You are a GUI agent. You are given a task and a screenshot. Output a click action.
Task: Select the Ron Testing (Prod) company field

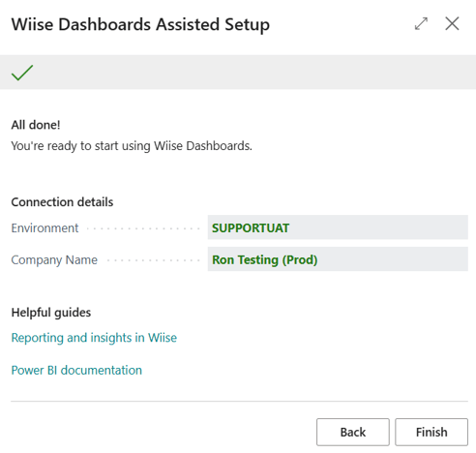[x=338, y=259]
